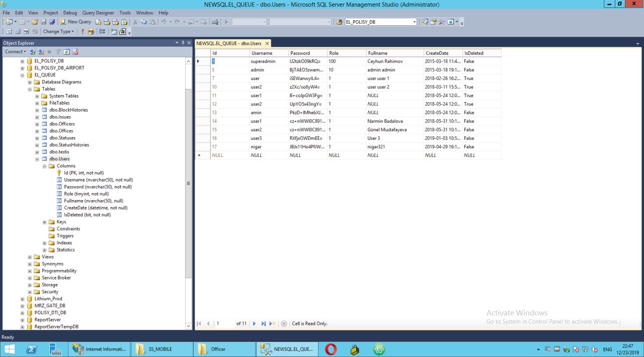Close the dbo.Users document tab

[267, 43]
